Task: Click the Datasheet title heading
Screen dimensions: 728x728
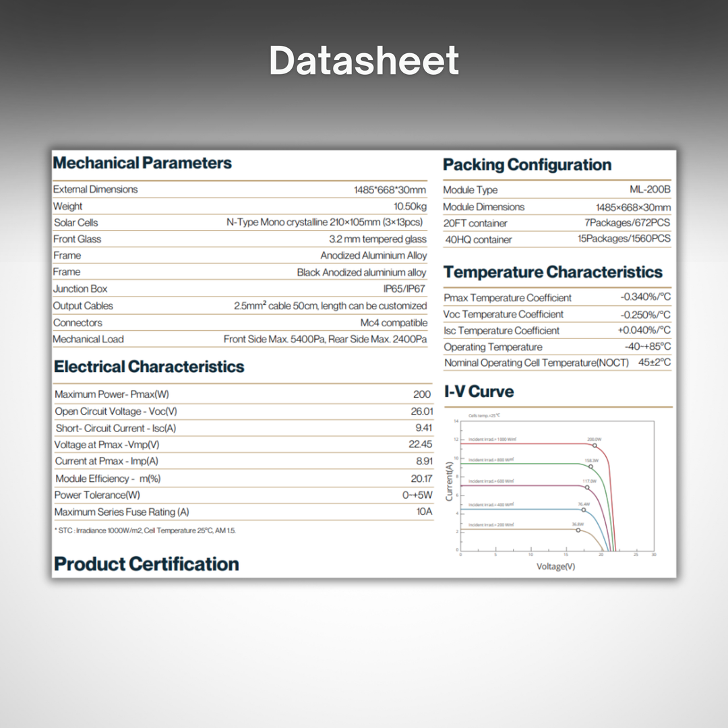Action: [364, 61]
